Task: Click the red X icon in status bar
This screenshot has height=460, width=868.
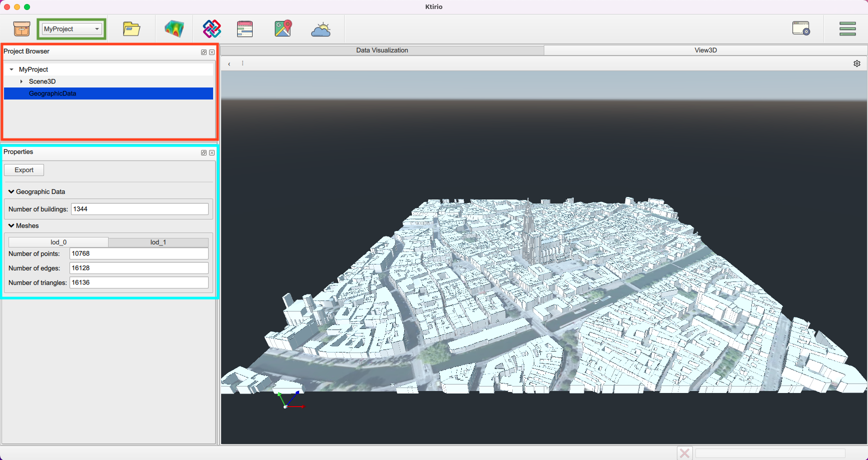Action: pyautogui.click(x=684, y=453)
